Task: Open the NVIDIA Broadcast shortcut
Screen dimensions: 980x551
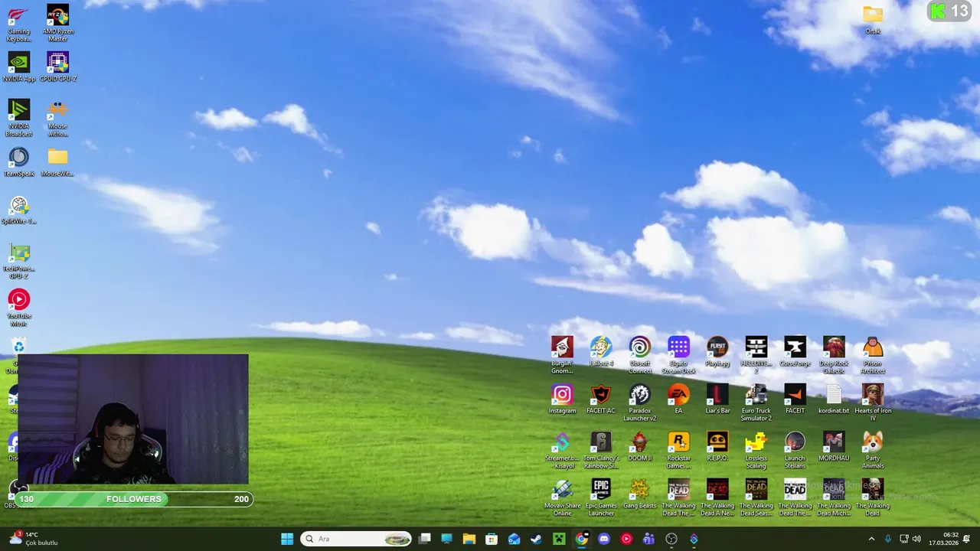Action: 18,119
